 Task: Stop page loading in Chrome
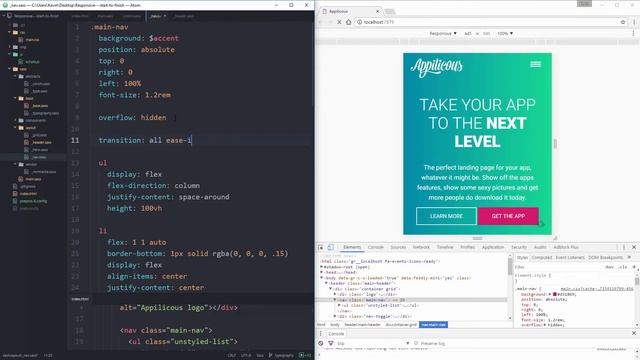click(x=339, y=22)
